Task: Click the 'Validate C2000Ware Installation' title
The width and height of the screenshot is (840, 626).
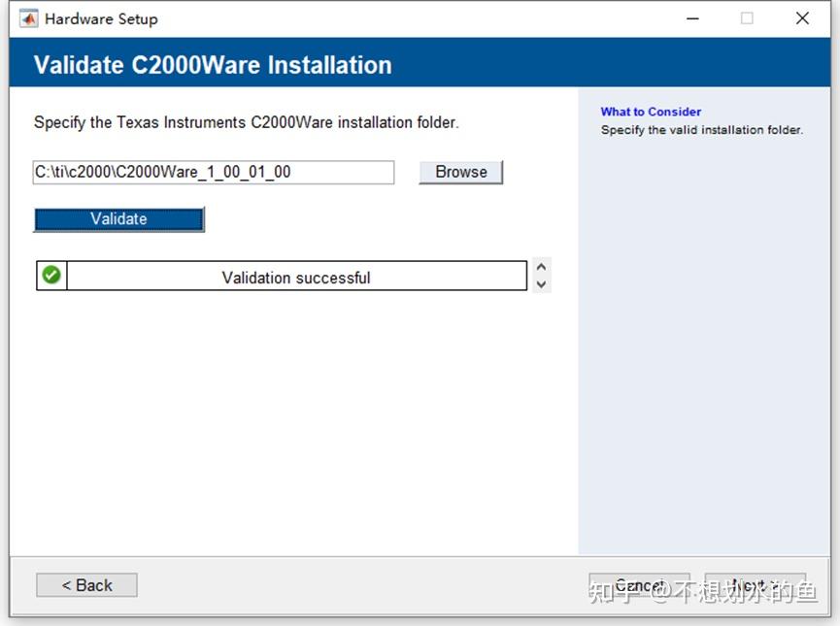Action: point(213,65)
